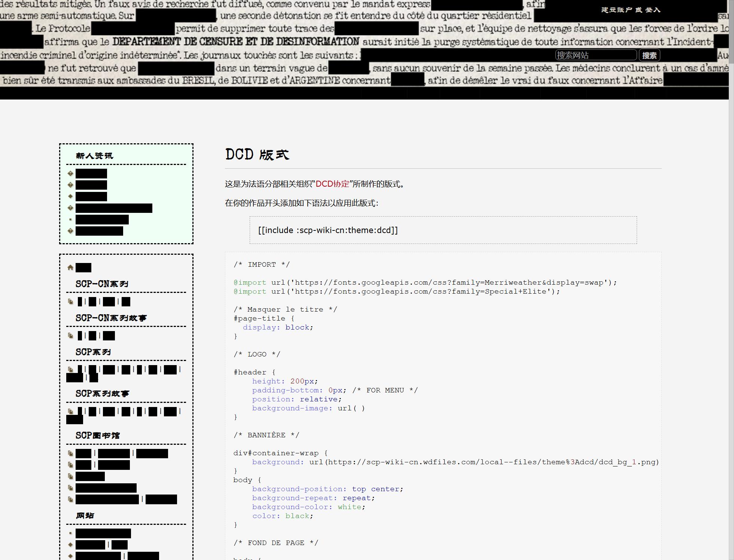Click the home icon in the sidebar
This screenshot has height=560, width=734.
click(70, 267)
